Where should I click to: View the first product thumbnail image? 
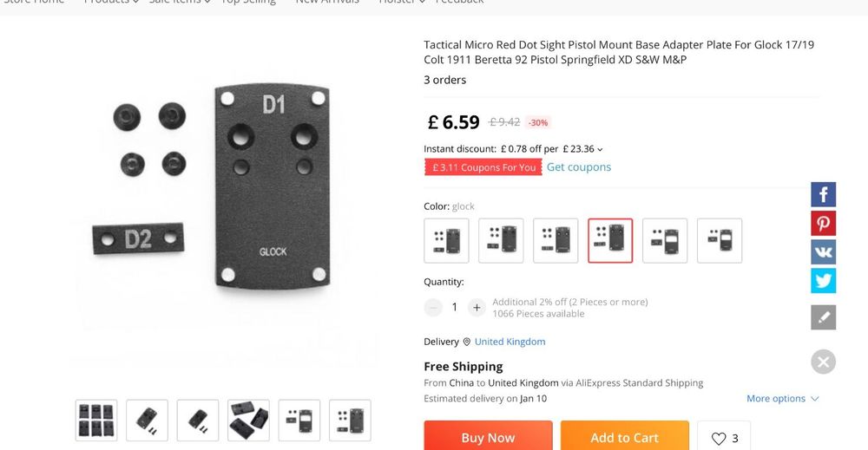[96, 421]
